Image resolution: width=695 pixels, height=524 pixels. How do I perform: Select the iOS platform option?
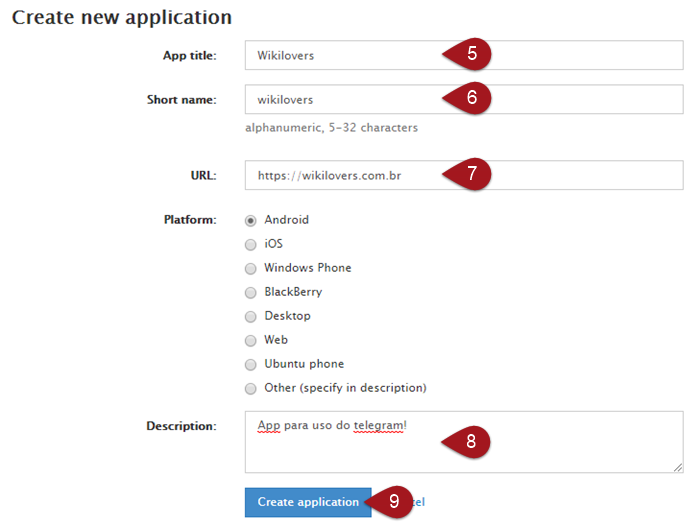(x=251, y=244)
